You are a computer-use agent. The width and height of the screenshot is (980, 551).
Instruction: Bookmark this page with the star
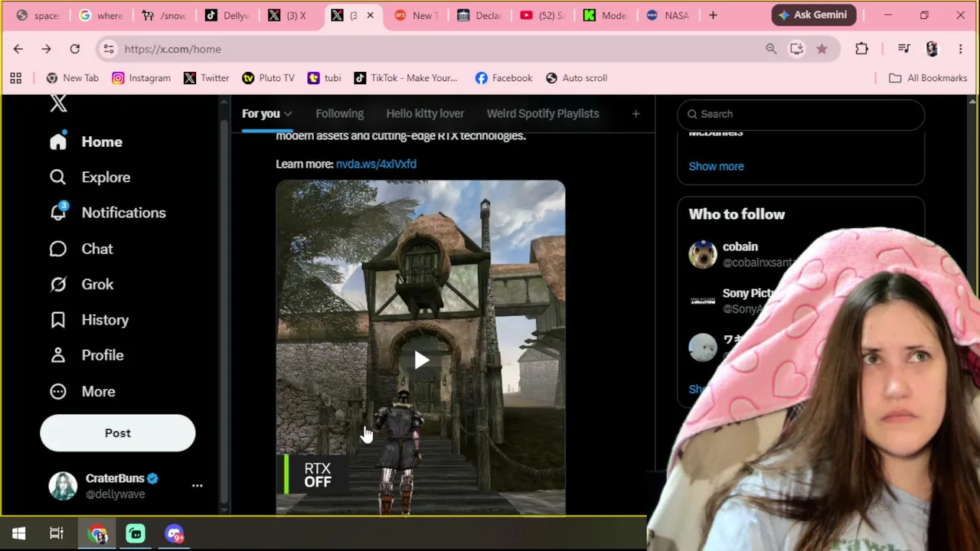(822, 49)
